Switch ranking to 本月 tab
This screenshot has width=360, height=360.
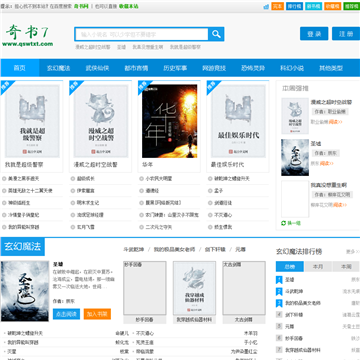(318, 266)
